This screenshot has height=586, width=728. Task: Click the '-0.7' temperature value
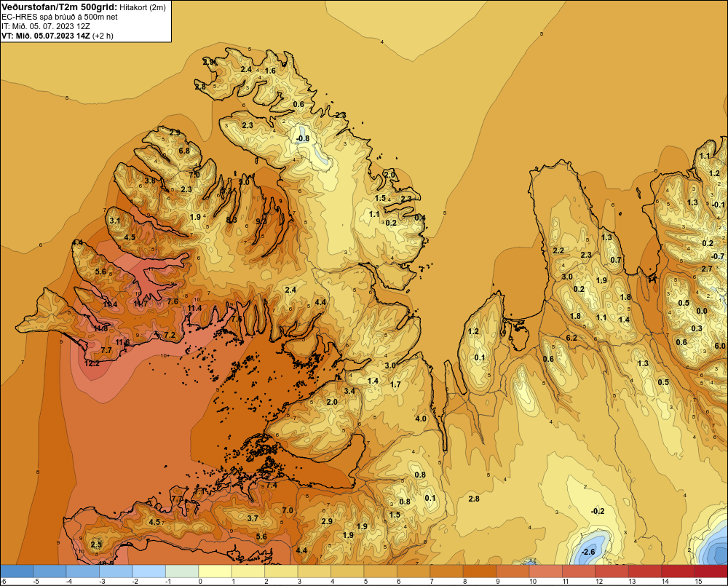tap(718, 256)
